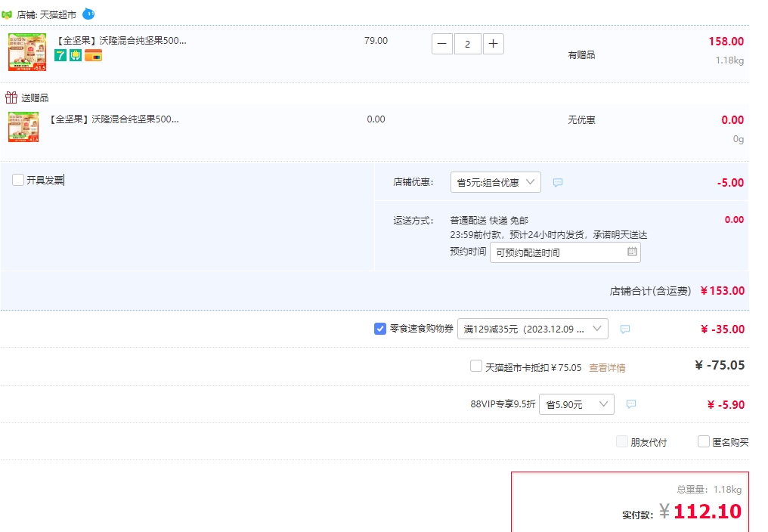Screen dimensions: 768x532
Task: Click the quantity input field showing 2
Action: 467,44
